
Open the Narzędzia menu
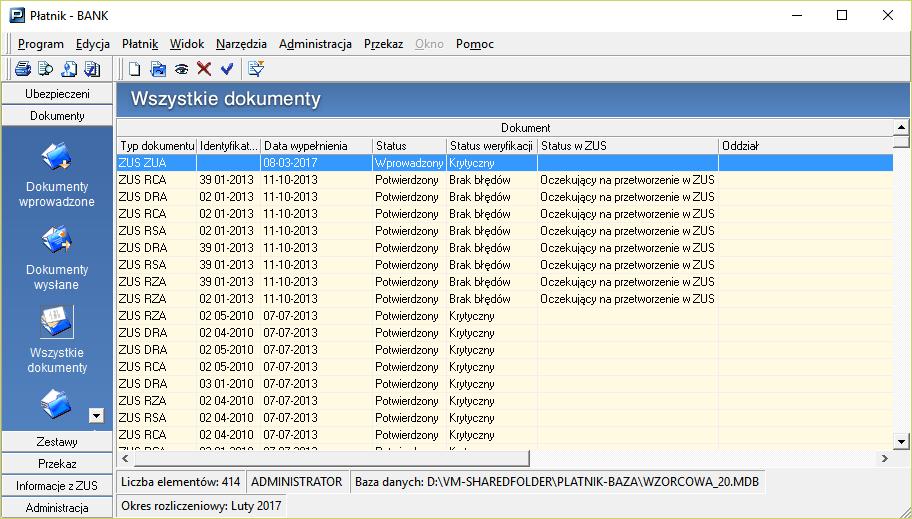coord(241,44)
